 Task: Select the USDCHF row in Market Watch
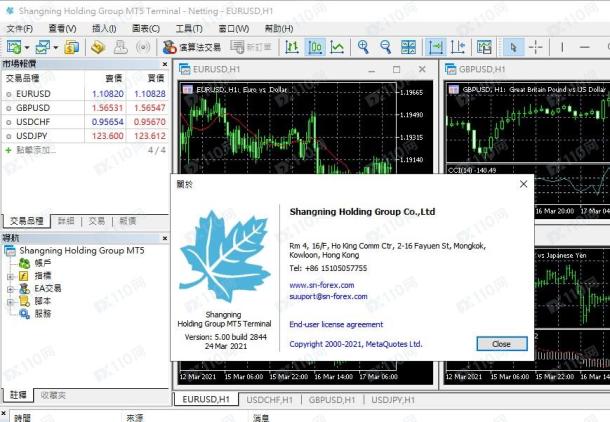pyautogui.click(x=86, y=122)
